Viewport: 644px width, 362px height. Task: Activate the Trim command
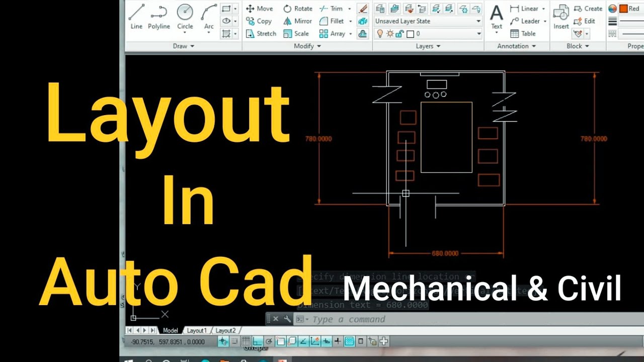[331, 9]
